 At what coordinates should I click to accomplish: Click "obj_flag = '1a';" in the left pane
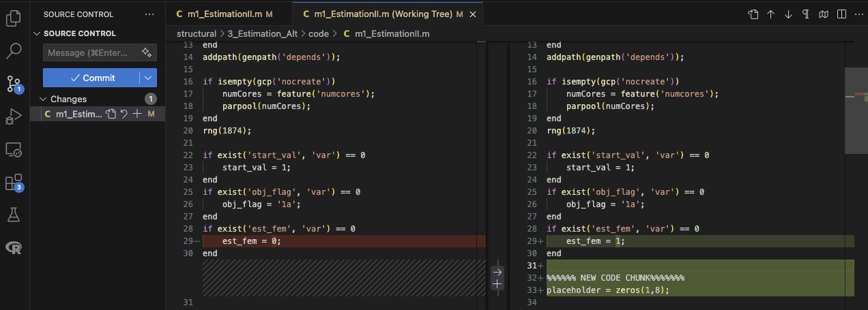(x=262, y=204)
